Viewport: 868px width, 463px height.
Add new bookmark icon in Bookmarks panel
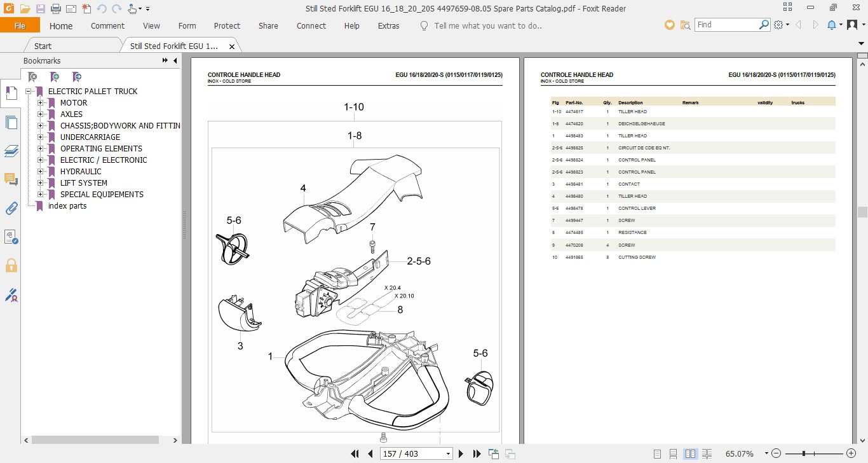(55, 77)
